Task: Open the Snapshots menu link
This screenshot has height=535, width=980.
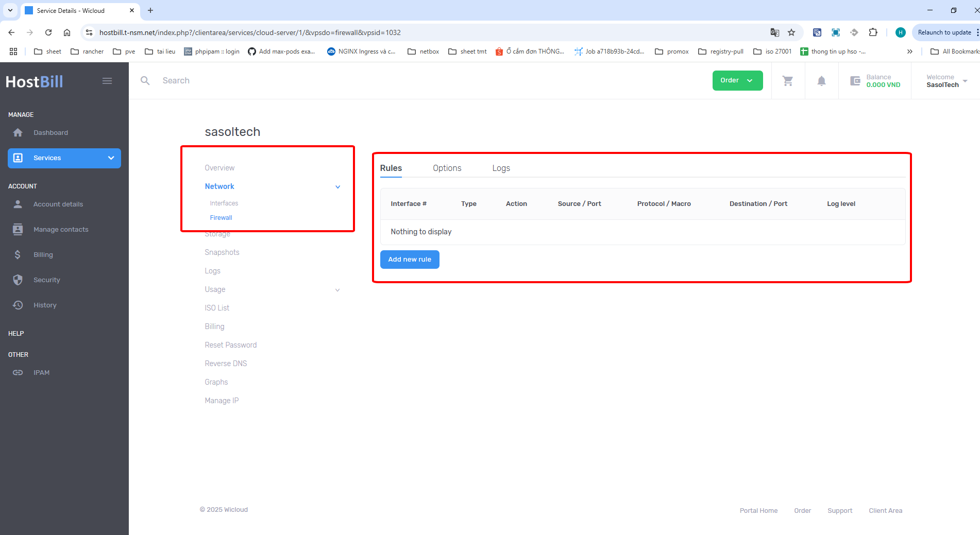Action: (222, 252)
